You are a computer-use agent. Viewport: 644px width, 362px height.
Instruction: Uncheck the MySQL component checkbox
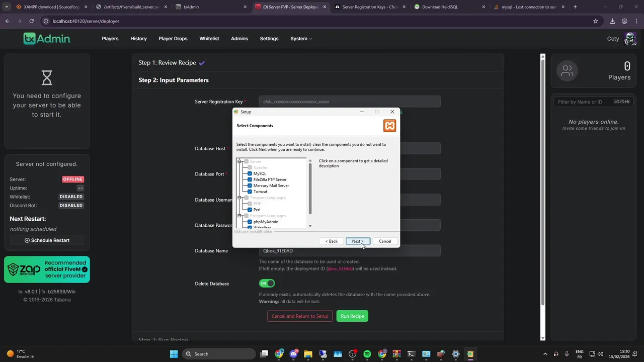(x=250, y=173)
